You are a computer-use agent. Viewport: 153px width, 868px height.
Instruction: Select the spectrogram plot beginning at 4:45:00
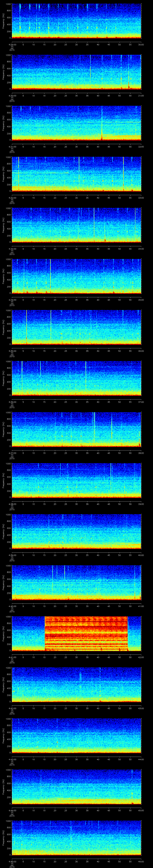click(x=76, y=838)
